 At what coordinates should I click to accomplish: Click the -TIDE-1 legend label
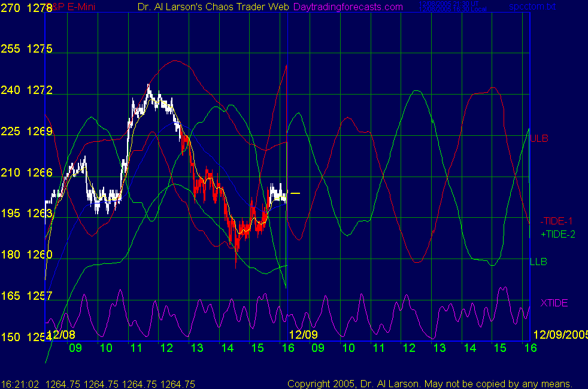(x=555, y=221)
